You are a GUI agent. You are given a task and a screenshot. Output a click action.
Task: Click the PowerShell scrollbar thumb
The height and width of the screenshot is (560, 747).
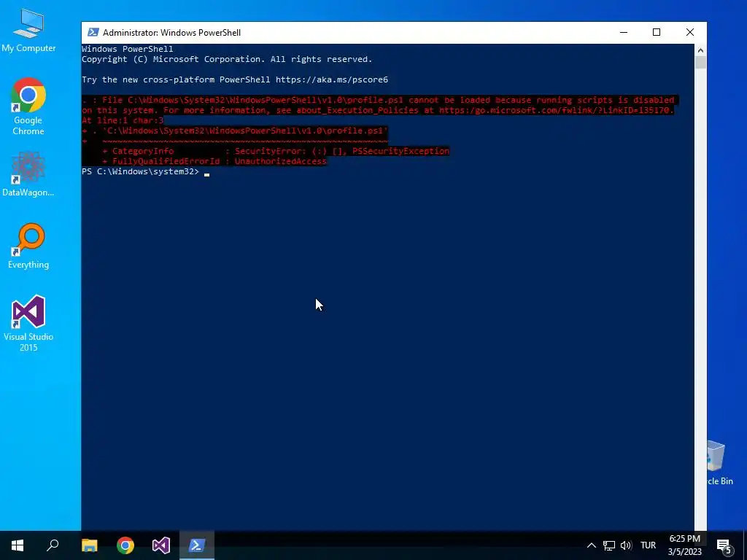(700, 63)
